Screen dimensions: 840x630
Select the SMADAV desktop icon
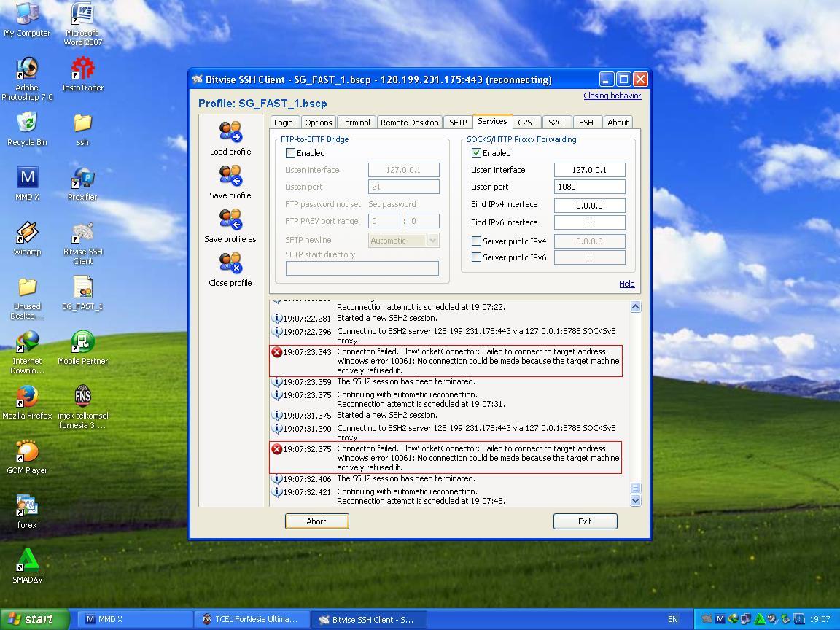point(27,566)
